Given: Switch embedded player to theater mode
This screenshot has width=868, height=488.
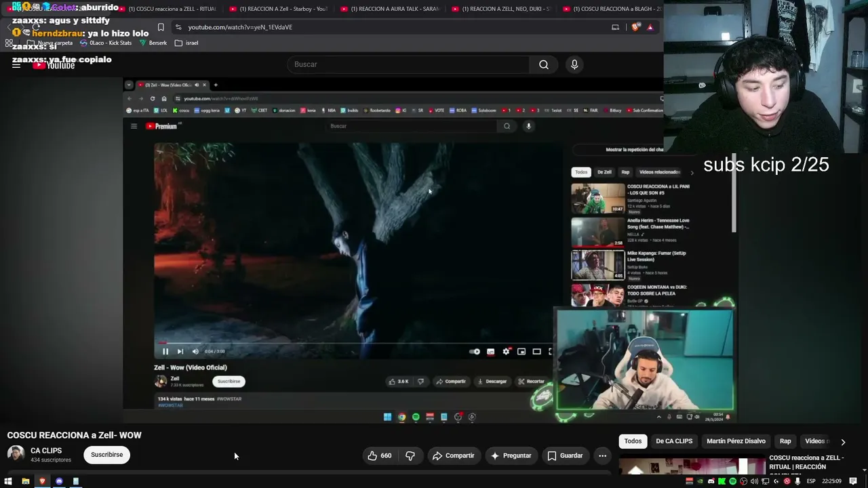Looking at the screenshot, I should click(x=536, y=351).
